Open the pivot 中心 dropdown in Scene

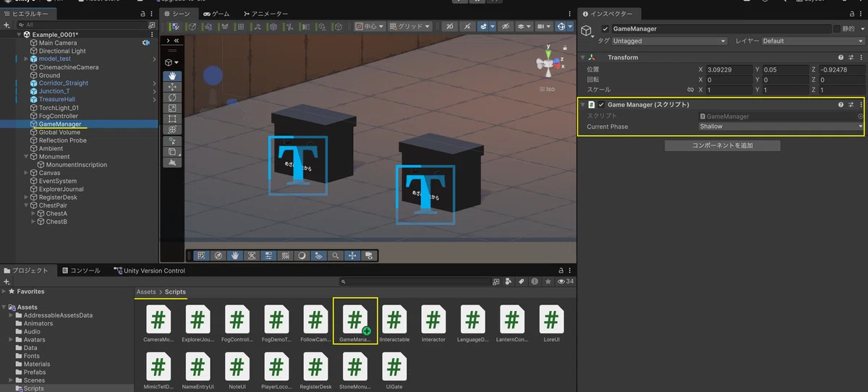pyautogui.click(x=369, y=27)
